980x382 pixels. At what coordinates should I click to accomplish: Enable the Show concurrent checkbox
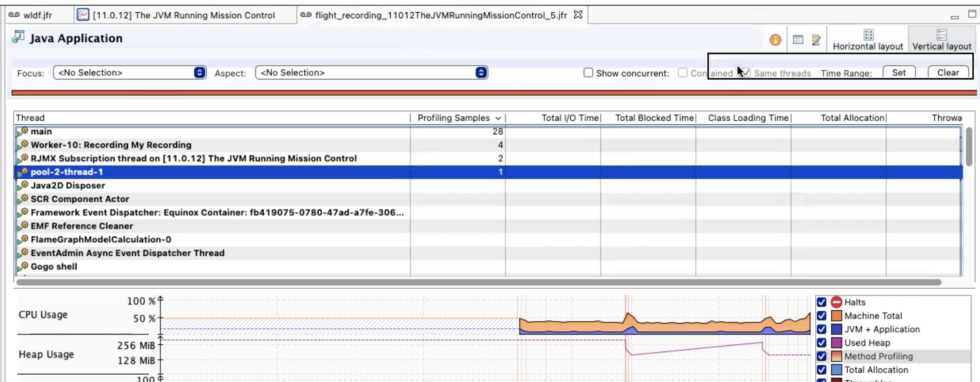[588, 73]
